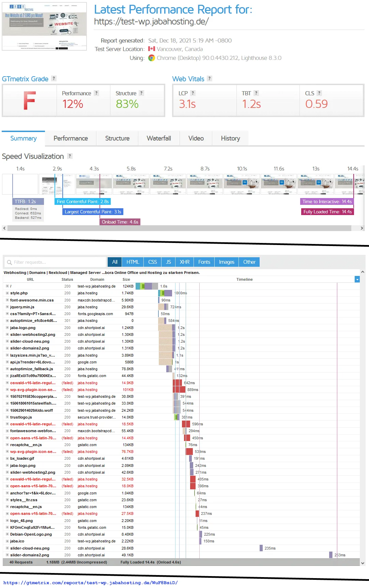Click the Chrome browser icon
Image resolution: width=369 pixels, height=588 pixels.
click(x=152, y=58)
